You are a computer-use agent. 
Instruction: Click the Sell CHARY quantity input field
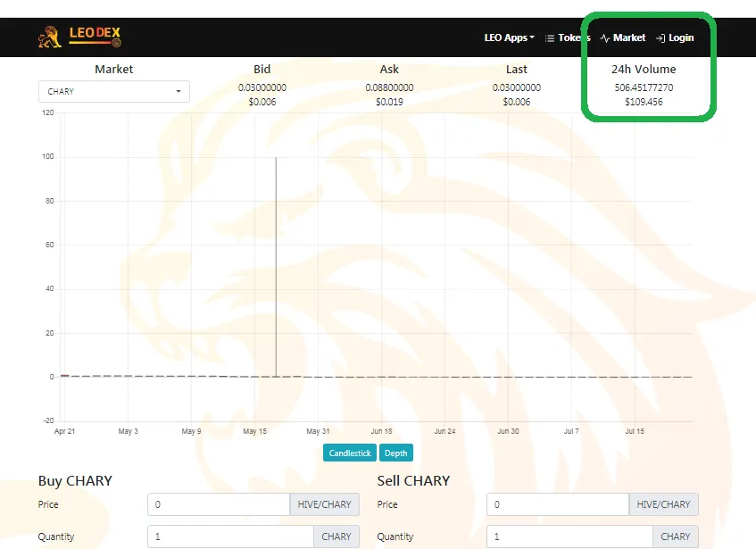[569, 537]
